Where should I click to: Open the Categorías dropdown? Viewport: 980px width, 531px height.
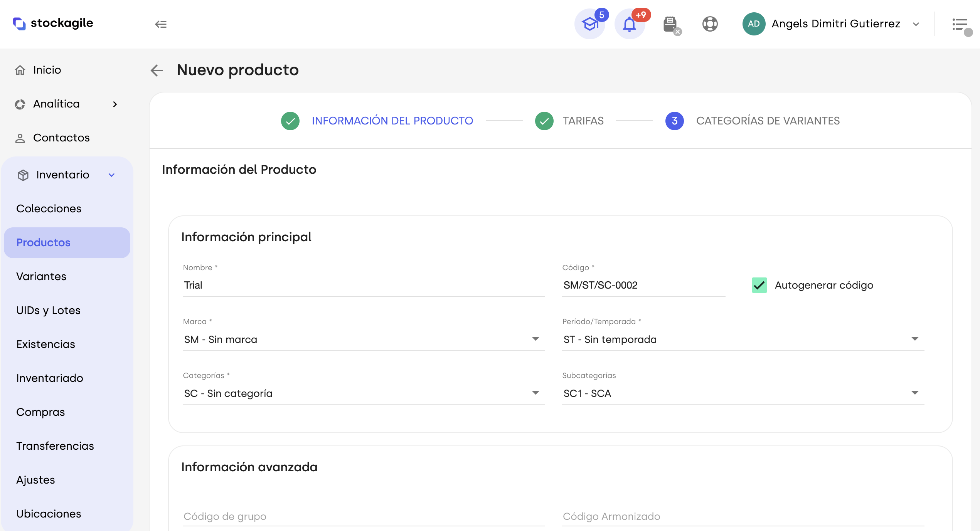364,393
